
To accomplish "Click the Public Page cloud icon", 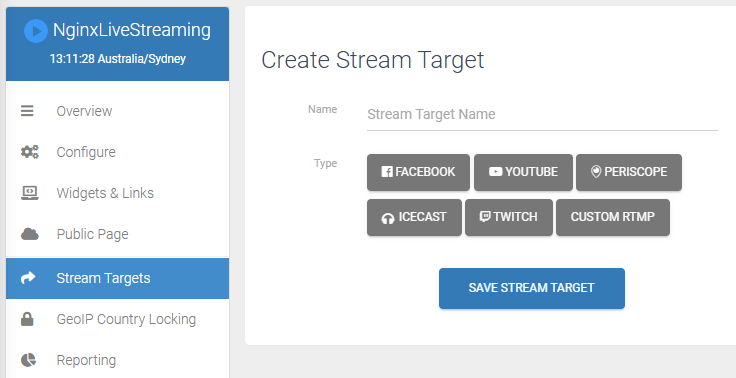I will click(x=30, y=234).
